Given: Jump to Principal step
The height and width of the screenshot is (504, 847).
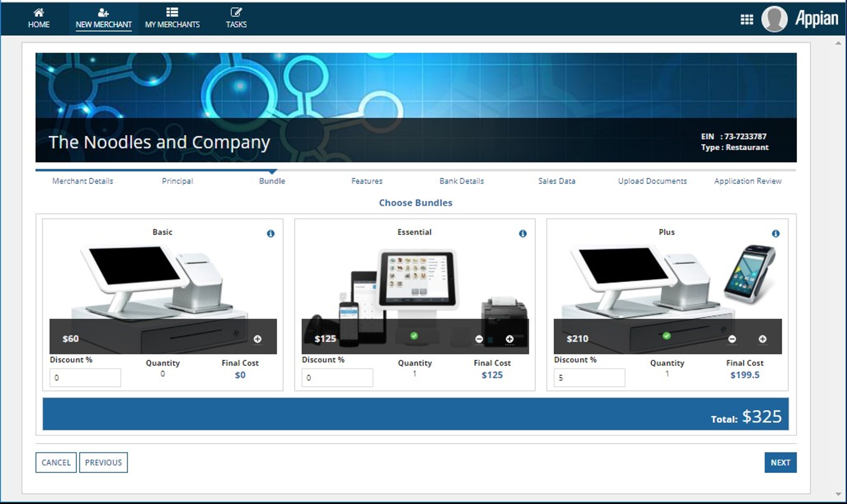Looking at the screenshot, I should click(177, 181).
